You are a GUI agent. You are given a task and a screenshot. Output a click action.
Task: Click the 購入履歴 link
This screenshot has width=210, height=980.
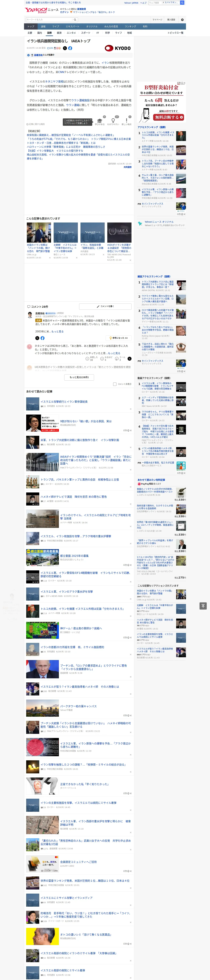171,20
